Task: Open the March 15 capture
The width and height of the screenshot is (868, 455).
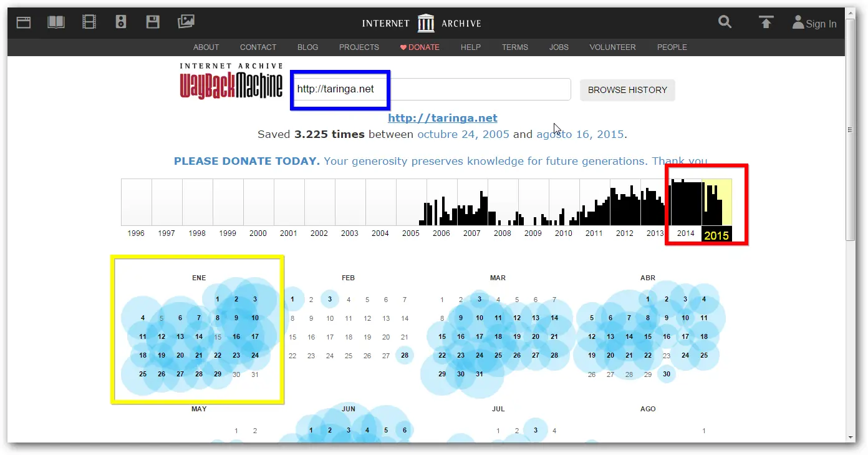Action: coord(442,337)
